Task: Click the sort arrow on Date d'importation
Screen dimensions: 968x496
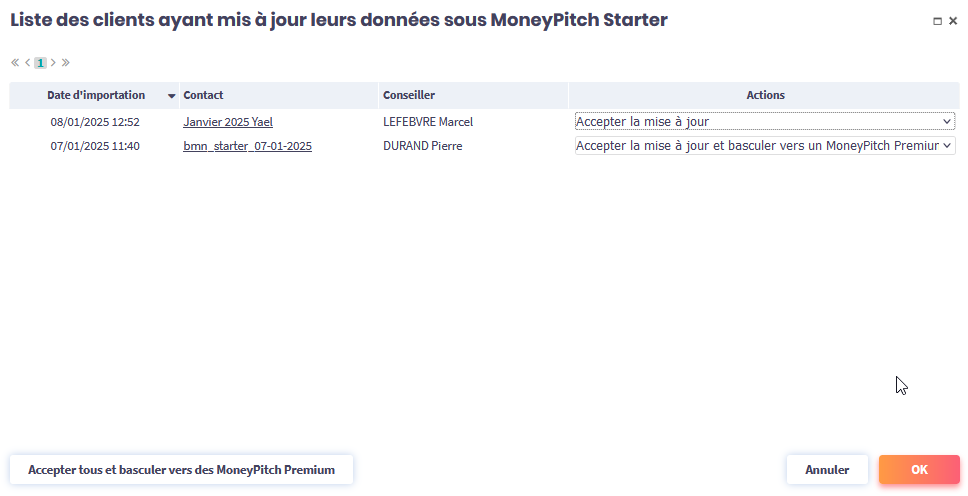Action: 171,96
